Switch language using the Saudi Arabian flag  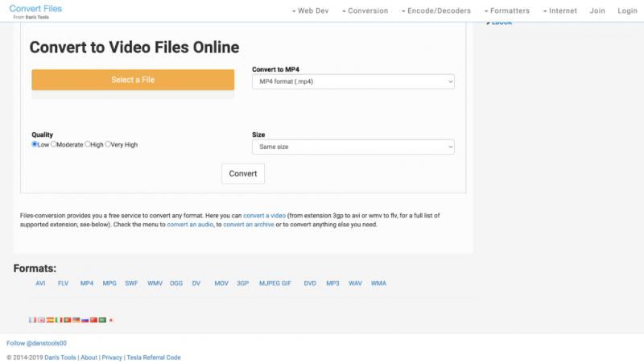pyautogui.click(x=102, y=320)
